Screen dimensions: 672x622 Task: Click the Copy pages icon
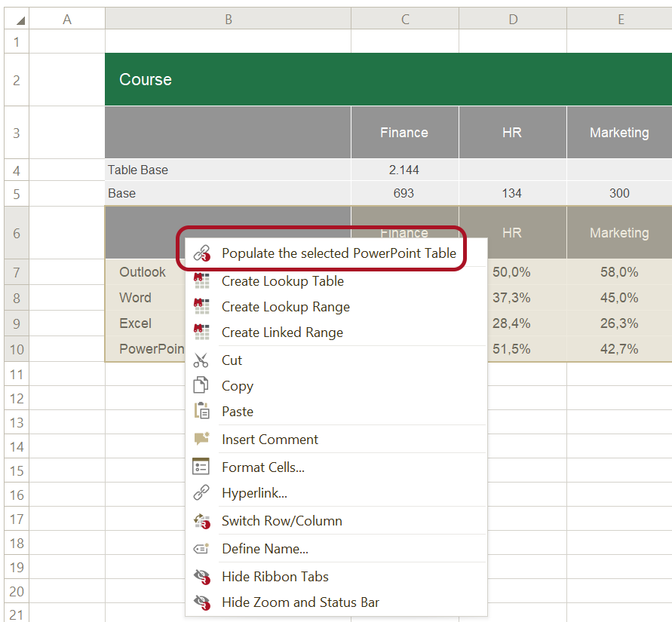[201, 386]
